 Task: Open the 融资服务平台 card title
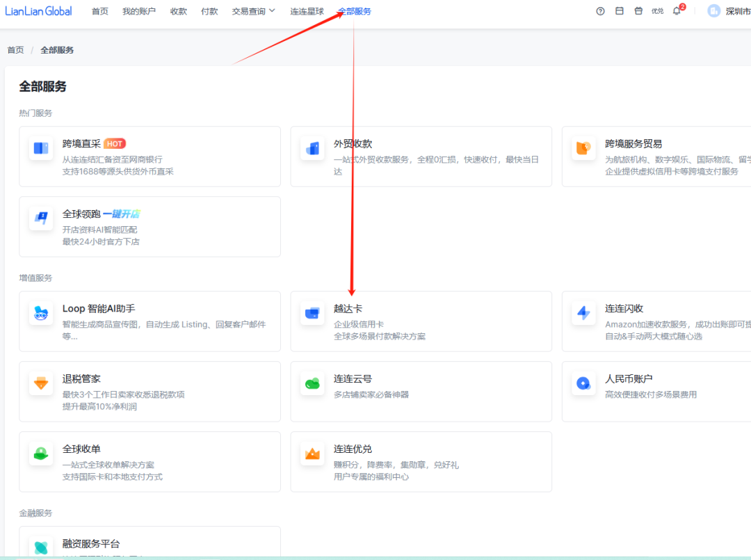coord(91,544)
